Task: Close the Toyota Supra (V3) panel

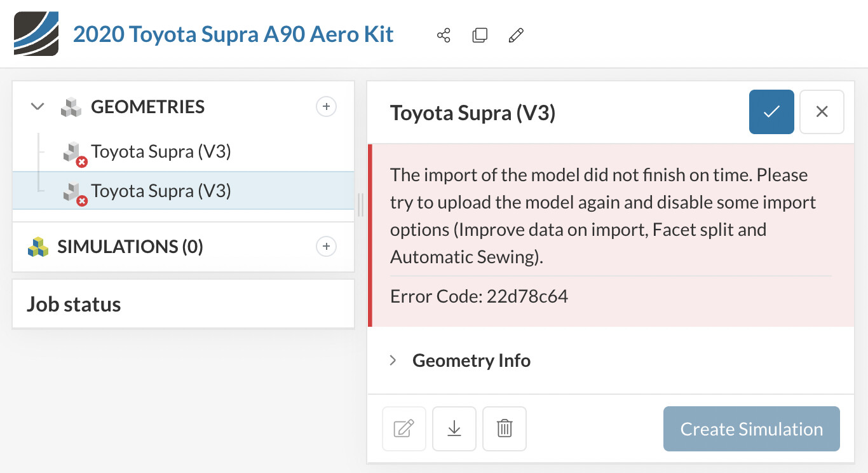Action: point(822,112)
